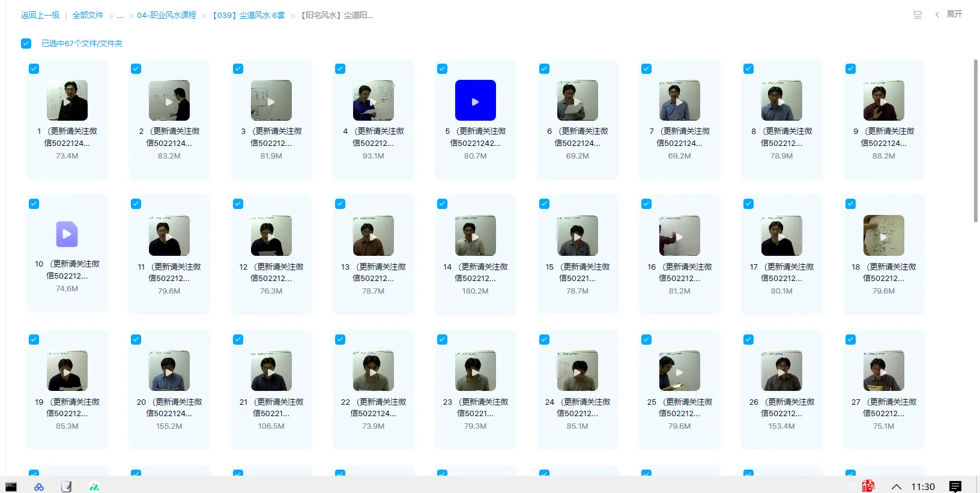Open the notification center icon

tap(955, 486)
